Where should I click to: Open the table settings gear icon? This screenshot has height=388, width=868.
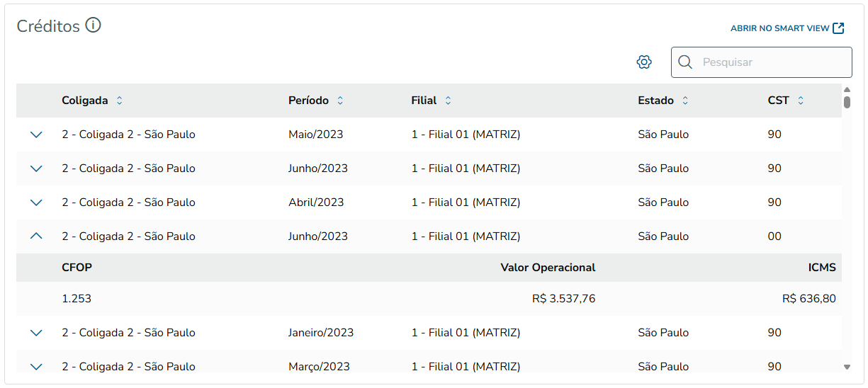point(644,62)
